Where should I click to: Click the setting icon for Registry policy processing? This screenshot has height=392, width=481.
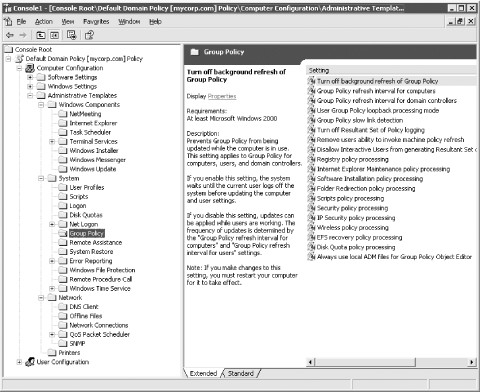click(x=312, y=159)
